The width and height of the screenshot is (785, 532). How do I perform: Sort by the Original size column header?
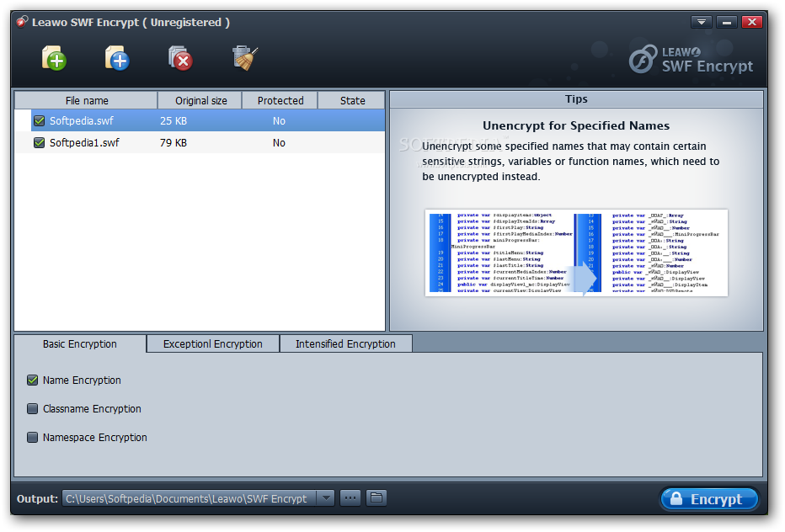coord(200,101)
